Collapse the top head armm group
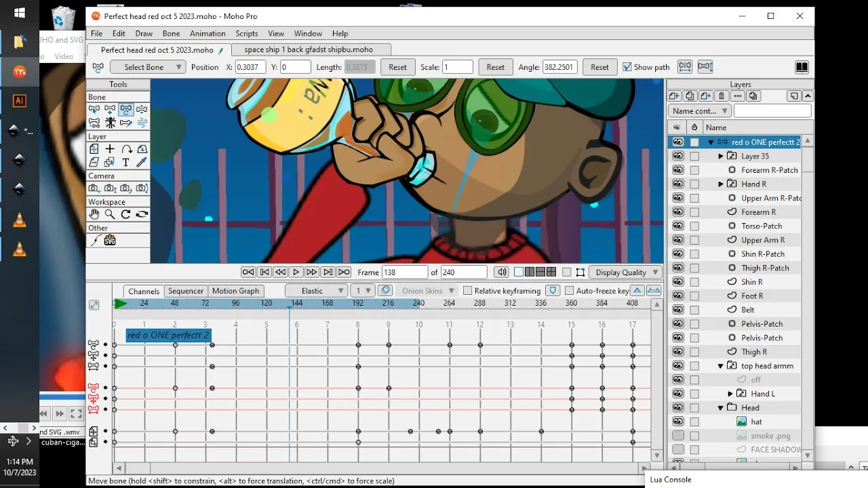Viewport: 868px width, 488px height. coord(721,366)
